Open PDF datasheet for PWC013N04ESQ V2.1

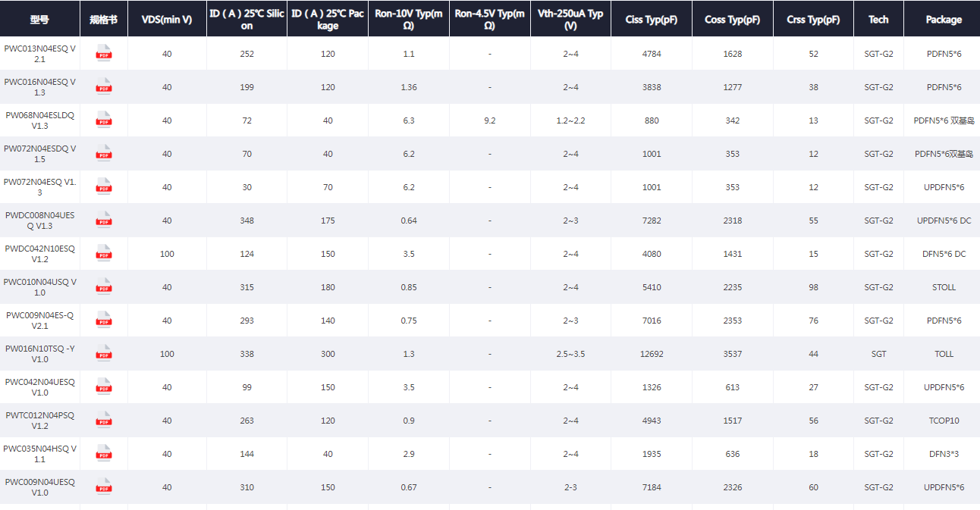[104, 53]
